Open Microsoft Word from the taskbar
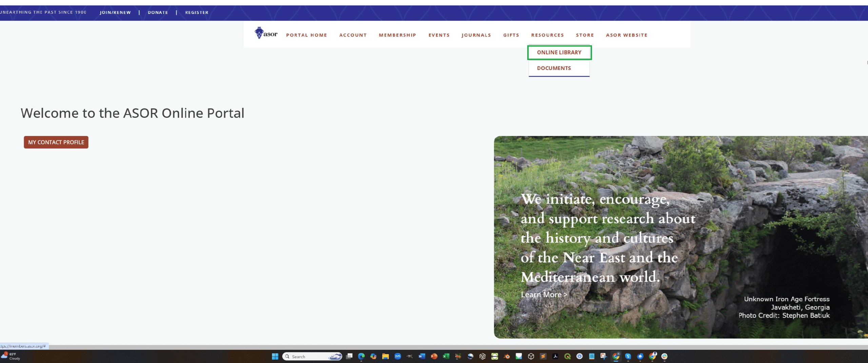The height and width of the screenshot is (363, 868). pos(422,356)
